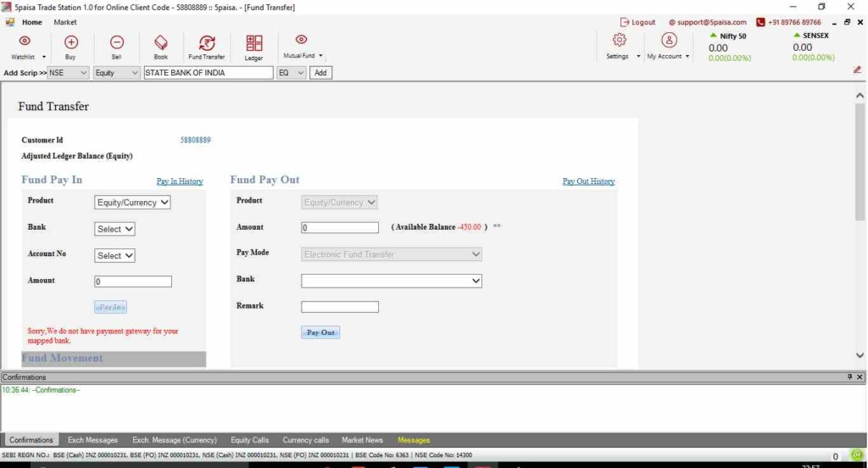Click the Pay Out button
Screen dimensions: 868x468
point(320,332)
